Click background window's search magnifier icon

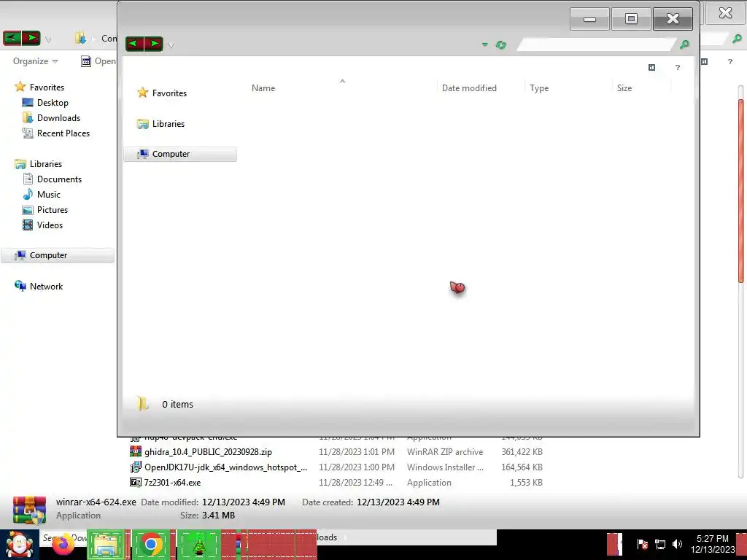737,39
